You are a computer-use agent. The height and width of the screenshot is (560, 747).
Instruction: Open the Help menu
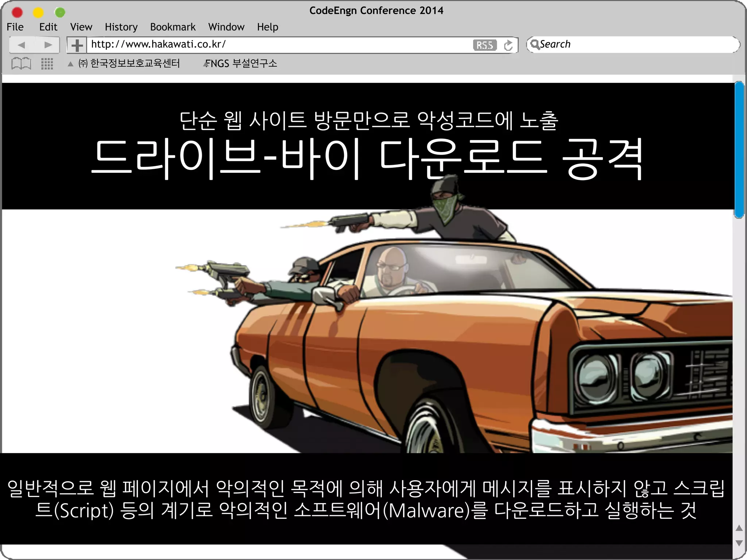pyautogui.click(x=267, y=27)
